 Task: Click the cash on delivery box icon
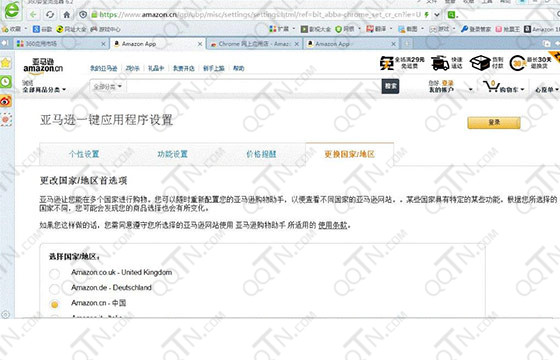(480, 63)
